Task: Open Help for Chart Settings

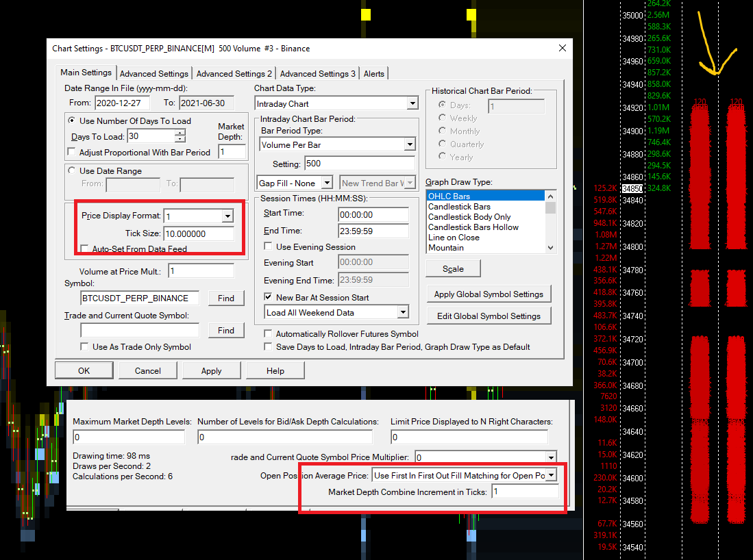Action: (275, 370)
